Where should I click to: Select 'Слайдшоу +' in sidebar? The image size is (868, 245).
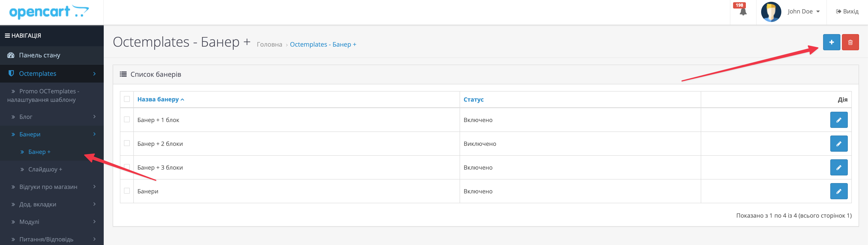[45, 169]
